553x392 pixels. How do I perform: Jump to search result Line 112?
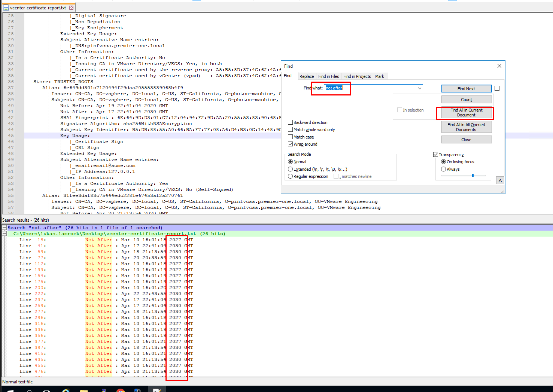click(x=106, y=264)
